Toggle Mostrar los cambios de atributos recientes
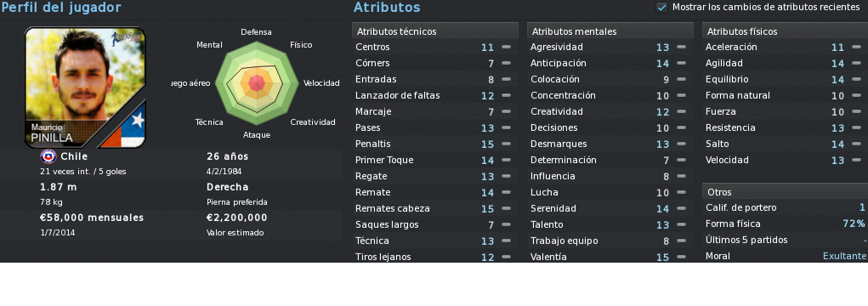868x306 pixels. [661, 8]
